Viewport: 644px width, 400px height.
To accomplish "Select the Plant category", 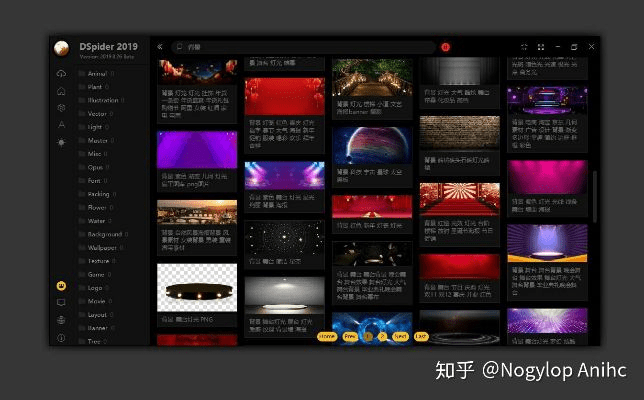I will click(x=94, y=87).
